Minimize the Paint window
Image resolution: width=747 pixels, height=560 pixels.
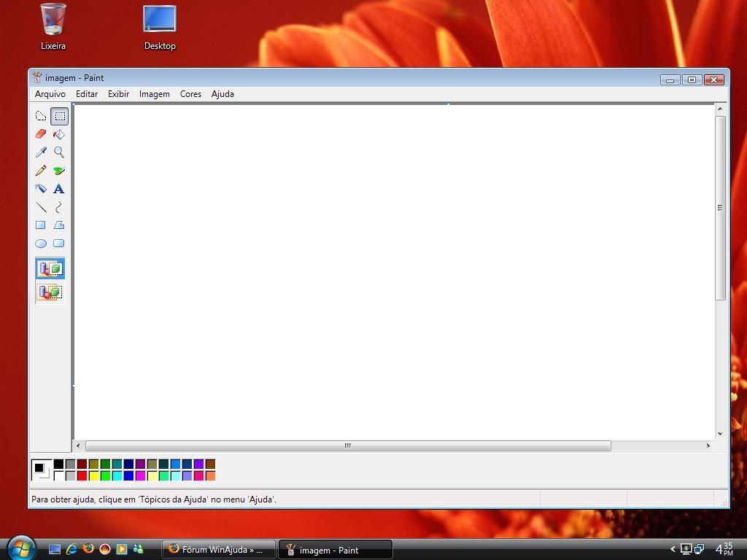670,80
